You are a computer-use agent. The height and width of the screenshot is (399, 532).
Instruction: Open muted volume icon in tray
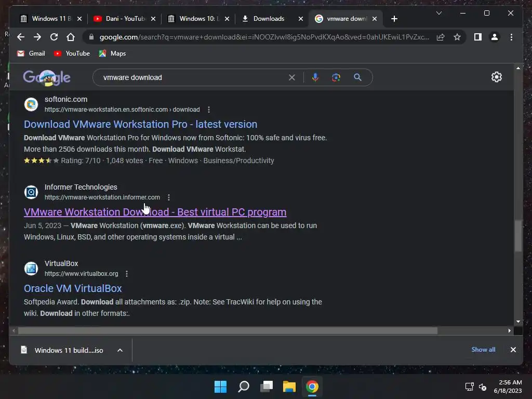[x=483, y=387]
